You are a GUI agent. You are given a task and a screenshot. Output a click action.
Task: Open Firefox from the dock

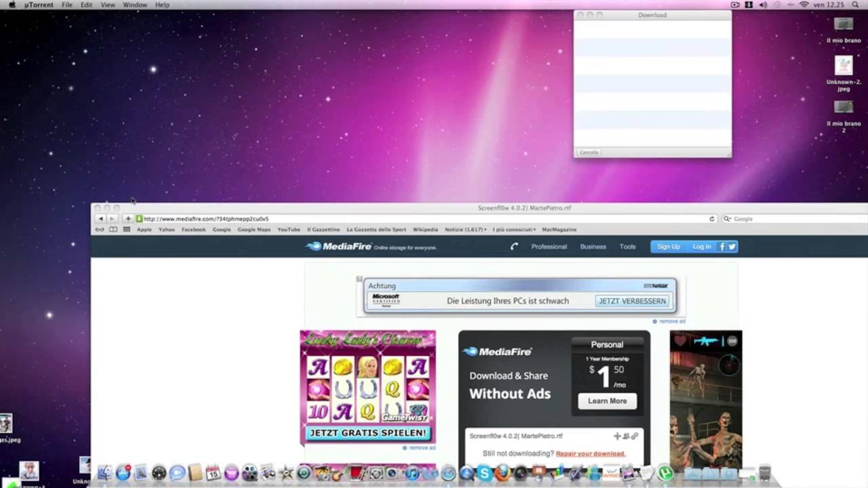click(502, 474)
